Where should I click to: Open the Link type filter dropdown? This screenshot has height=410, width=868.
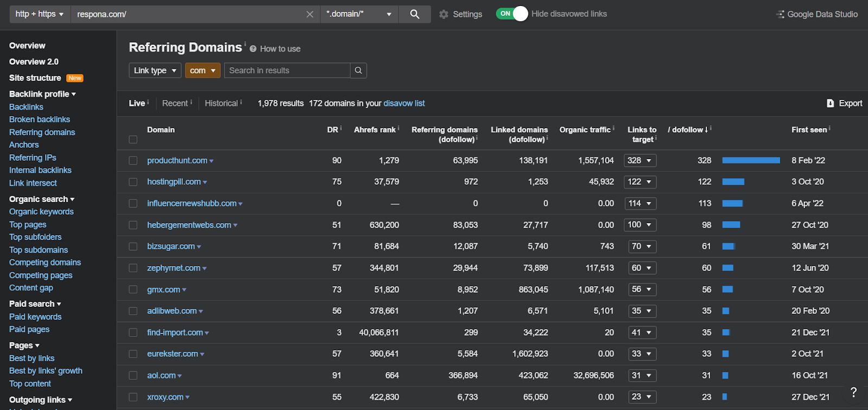155,71
